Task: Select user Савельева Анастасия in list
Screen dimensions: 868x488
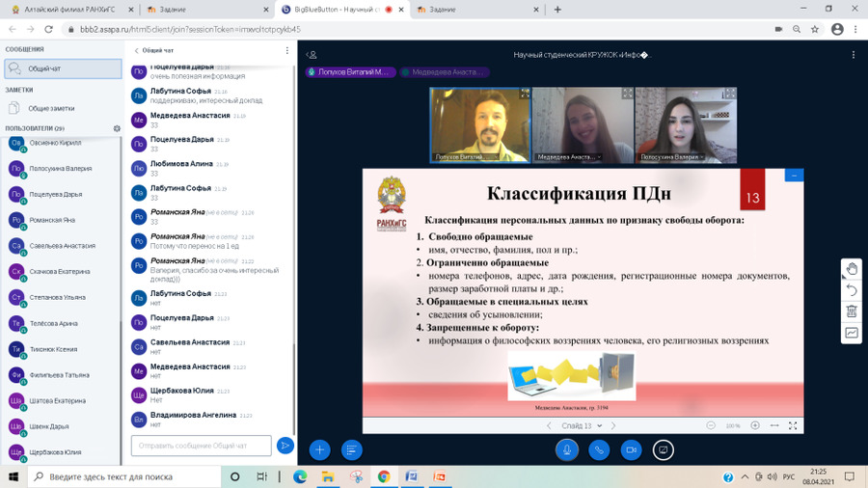Action: [61, 246]
